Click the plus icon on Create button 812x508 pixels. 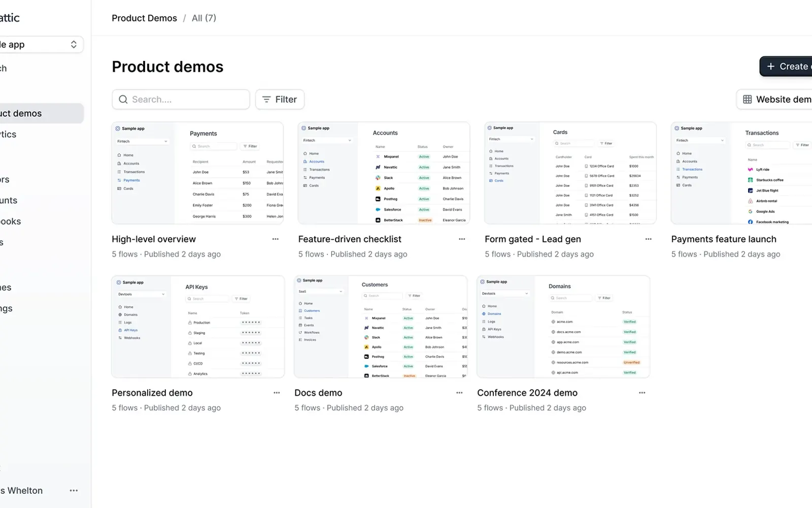click(x=770, y=67)
